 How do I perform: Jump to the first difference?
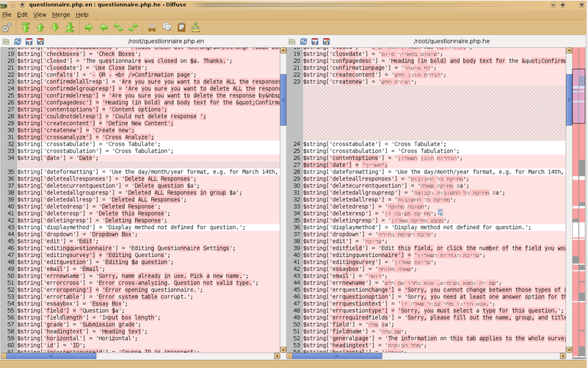[26, 28]
